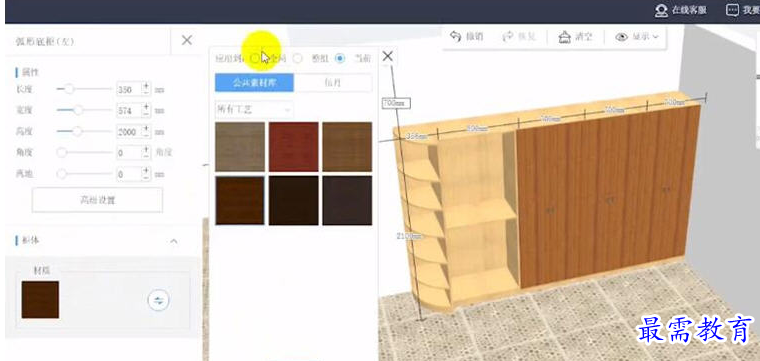Switch to the 我的 materials tab
760x361 pixels.
tap(332, 82)
